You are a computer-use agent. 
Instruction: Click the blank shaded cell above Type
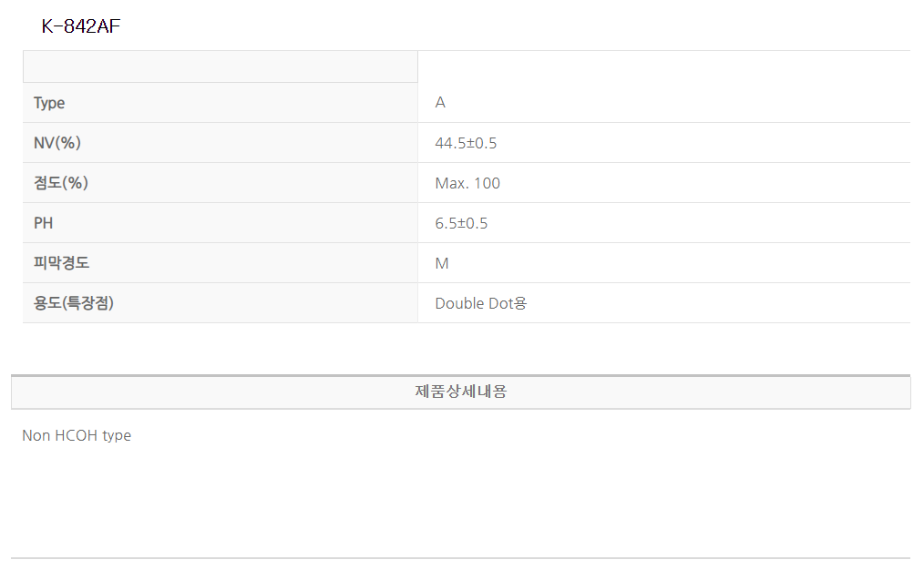point(220,66)
